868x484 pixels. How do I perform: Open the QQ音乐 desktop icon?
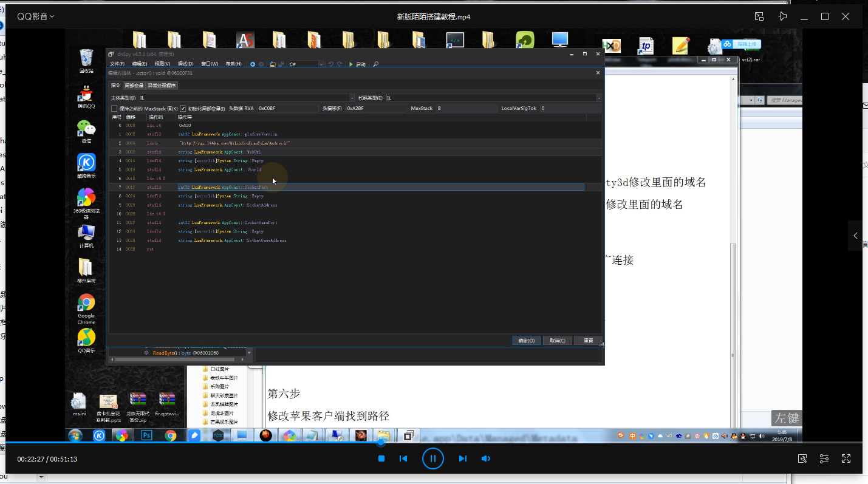coord(86,341)
